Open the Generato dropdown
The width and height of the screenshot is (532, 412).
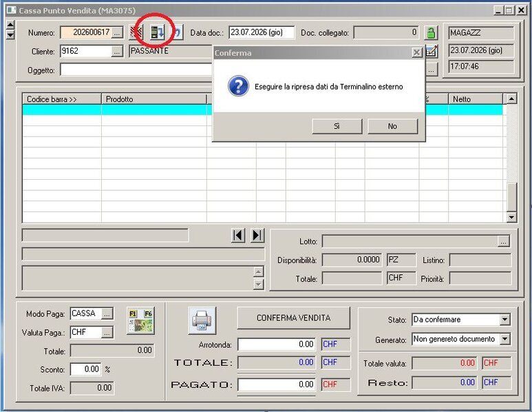[505, 339]
